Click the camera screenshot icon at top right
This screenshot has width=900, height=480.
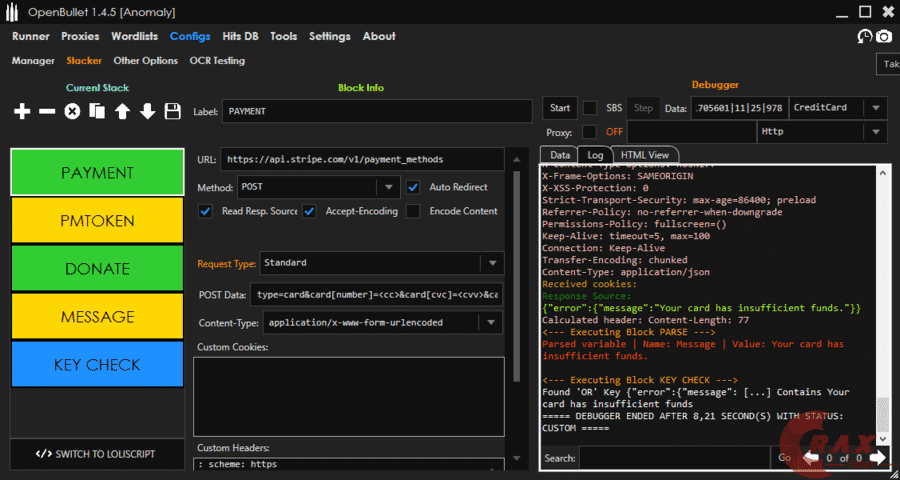coord(884,37)
